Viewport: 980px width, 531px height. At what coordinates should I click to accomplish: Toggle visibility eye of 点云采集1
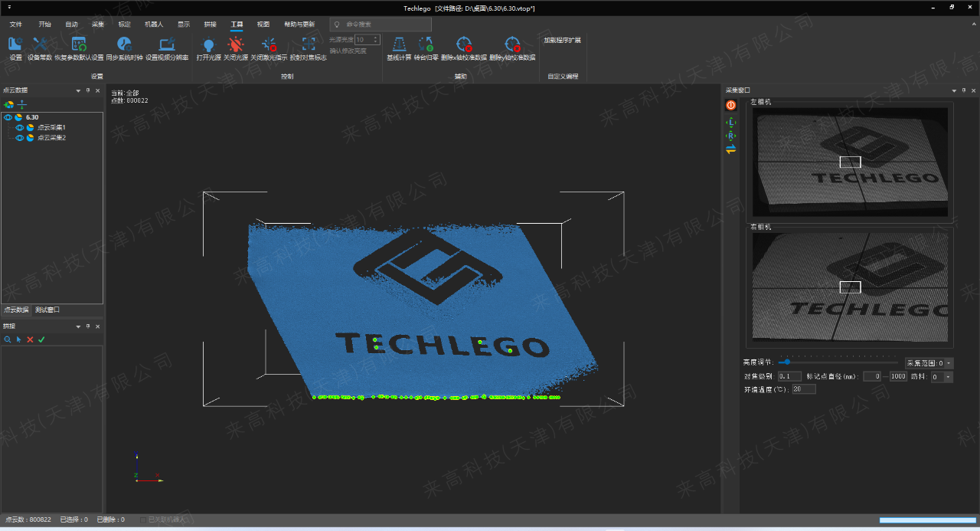(20, 128)
